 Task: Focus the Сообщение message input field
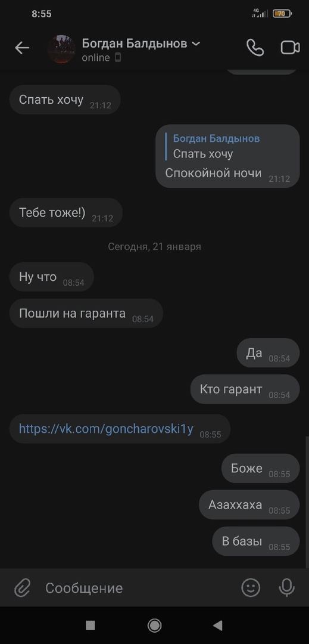tap(139, 588)
